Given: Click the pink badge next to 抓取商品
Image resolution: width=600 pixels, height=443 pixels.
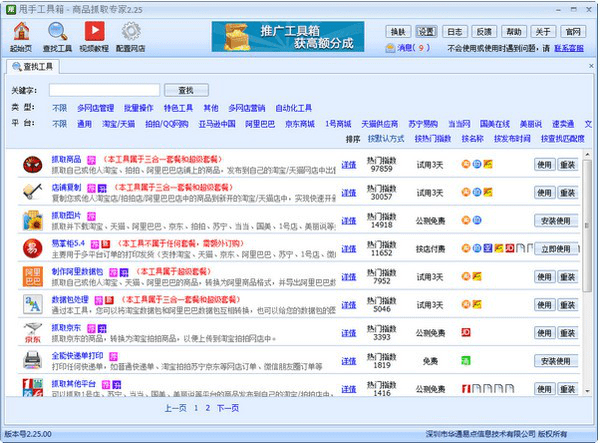Looking at the screenshot, I should [x=91, y=160].
